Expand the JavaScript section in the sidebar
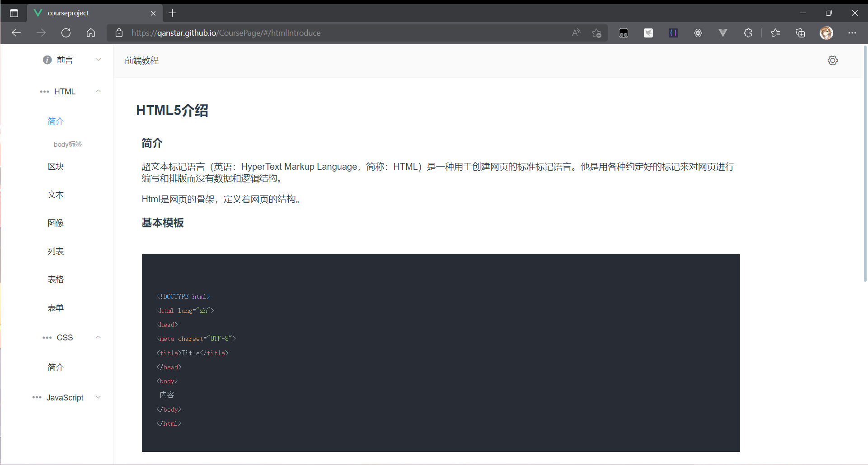 click(x=98, y=397)
